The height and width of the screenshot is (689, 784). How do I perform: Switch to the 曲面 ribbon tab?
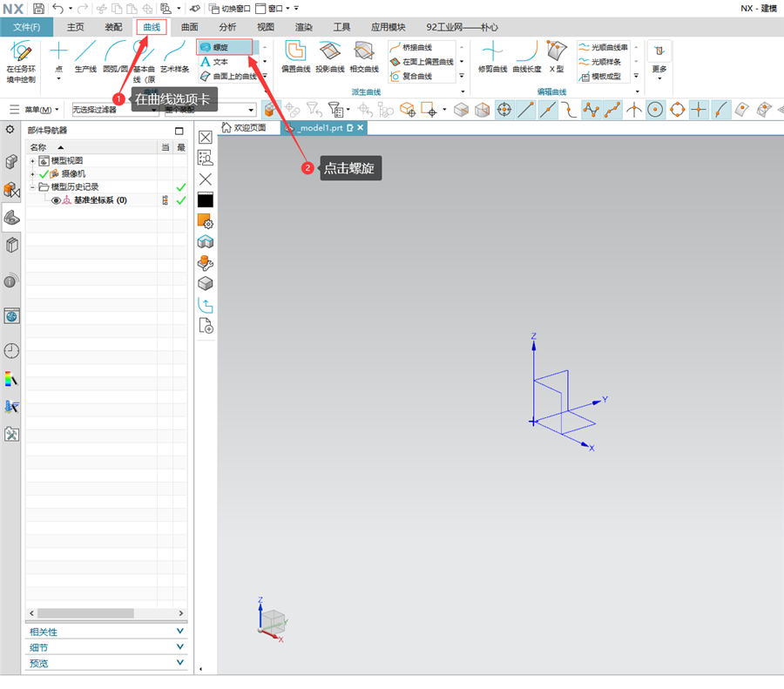190,27
